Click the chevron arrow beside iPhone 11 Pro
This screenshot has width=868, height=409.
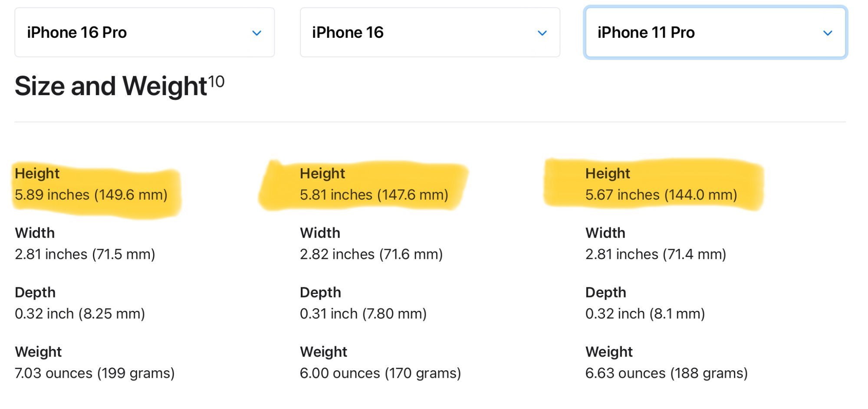[828, 33]
